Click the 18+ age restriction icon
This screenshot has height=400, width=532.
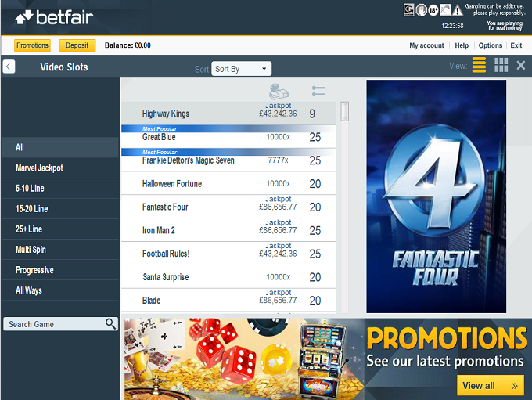pos(433,10)
